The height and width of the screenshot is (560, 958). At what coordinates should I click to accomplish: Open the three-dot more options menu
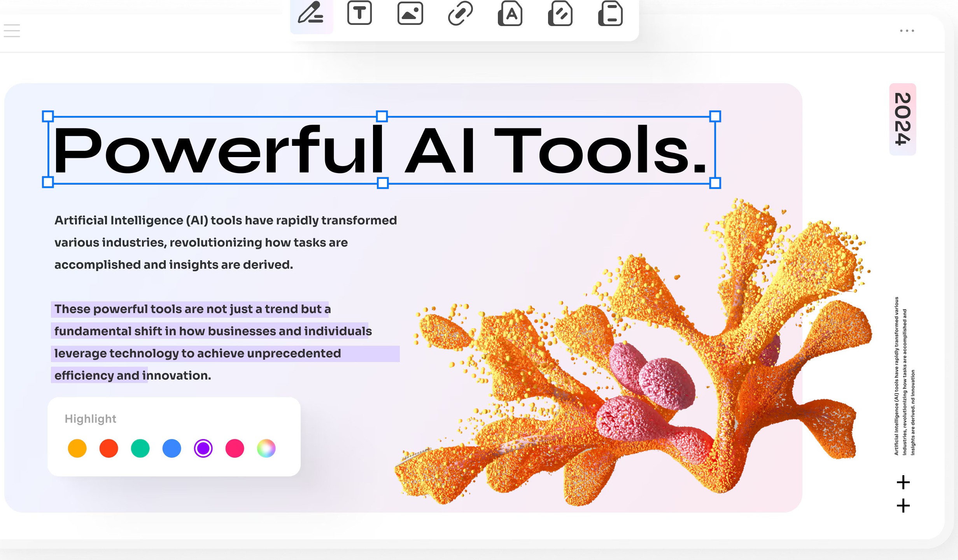tap(907, 31)
